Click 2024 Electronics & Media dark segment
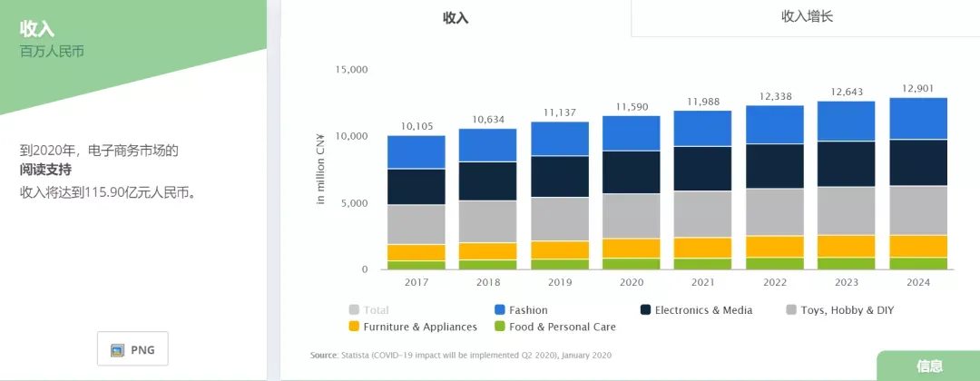980x381 pixels. click(918, 162)
